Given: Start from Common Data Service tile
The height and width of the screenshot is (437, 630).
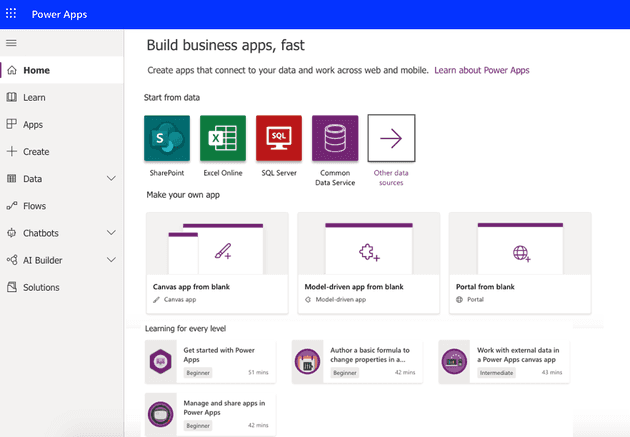Looking at the screenshot, I should tap(335, 138).
